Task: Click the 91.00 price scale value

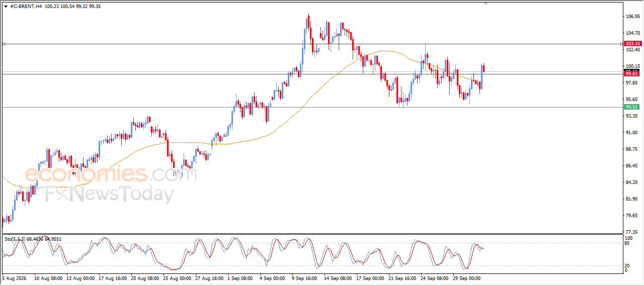Action: pyautogui.click(x=632, y=133)
